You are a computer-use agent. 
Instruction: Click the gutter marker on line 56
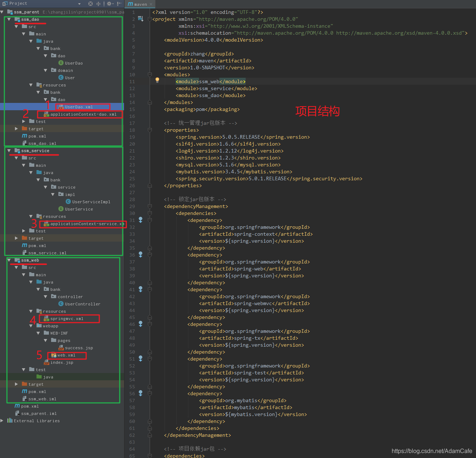(x=140, y=393)
